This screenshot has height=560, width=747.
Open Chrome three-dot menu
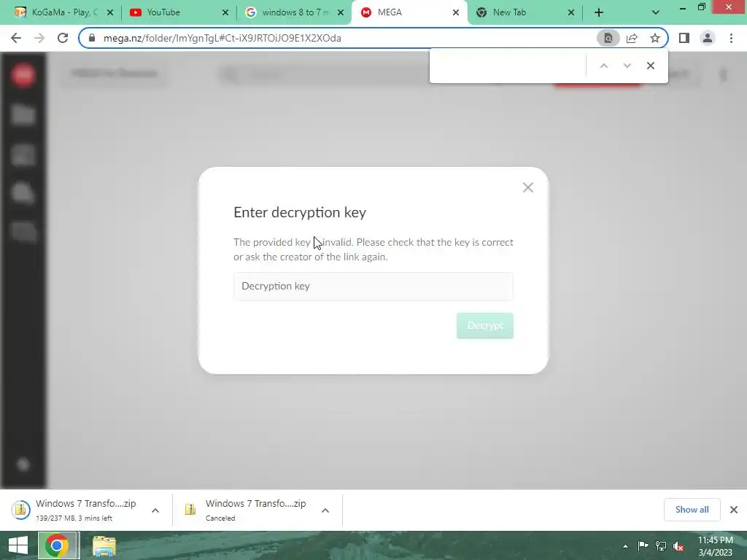[731, 38]
